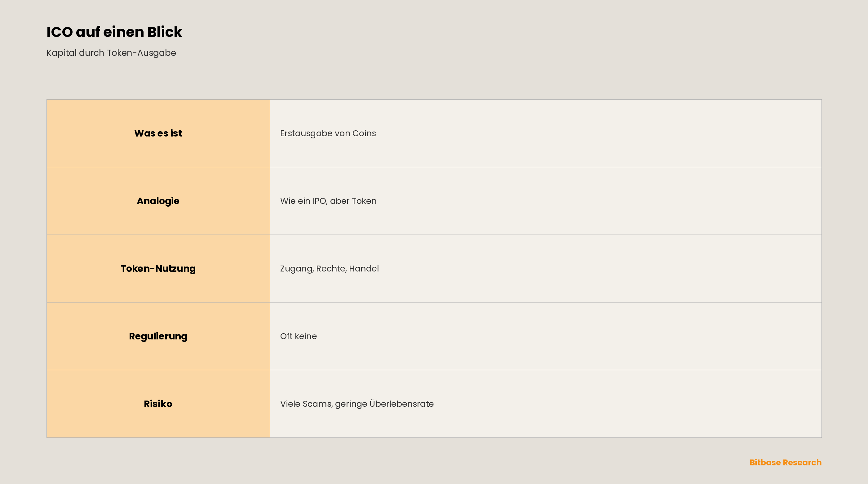Click the 'Risiko' label cell

pos(158,404)
